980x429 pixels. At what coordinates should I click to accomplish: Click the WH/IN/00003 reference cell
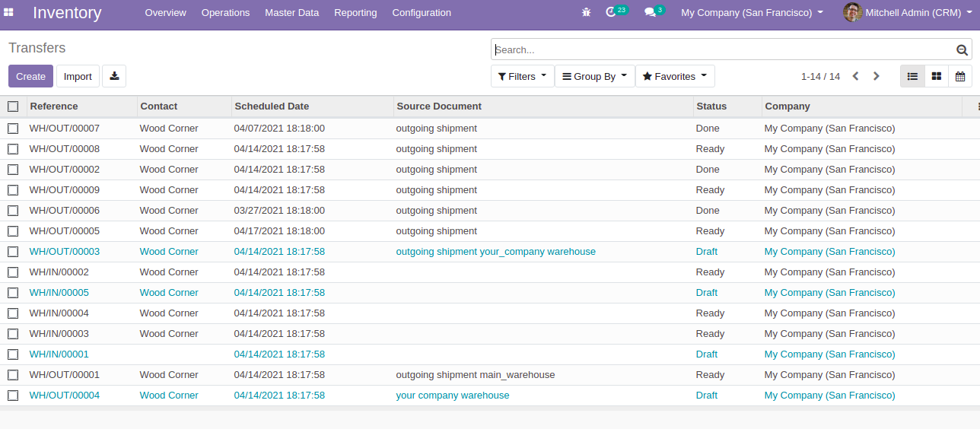pyautogui.click(x=59, y=334)
